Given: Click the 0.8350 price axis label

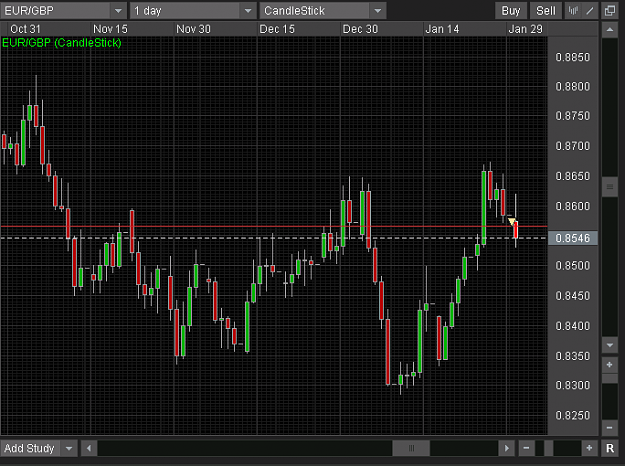Looking at the screenshot, I should [x=572, y=356].
